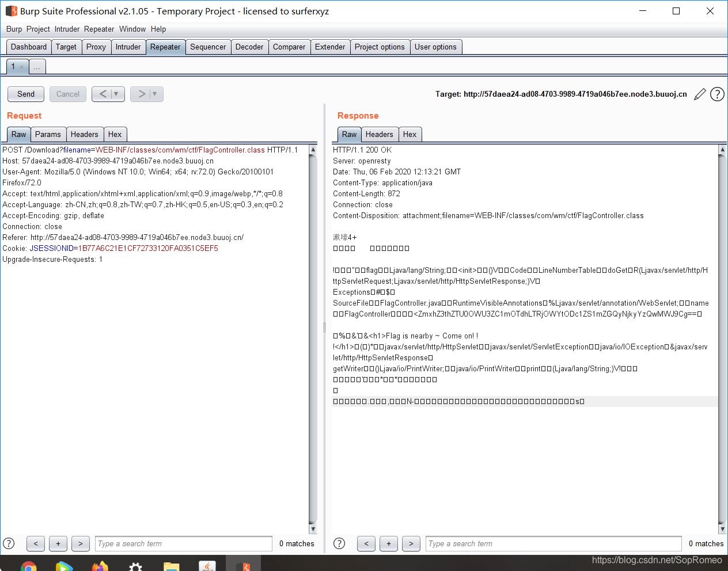This screenshot has width=728, height=571.
Task: Open the User options tab
Action: [x=435, y=47]
